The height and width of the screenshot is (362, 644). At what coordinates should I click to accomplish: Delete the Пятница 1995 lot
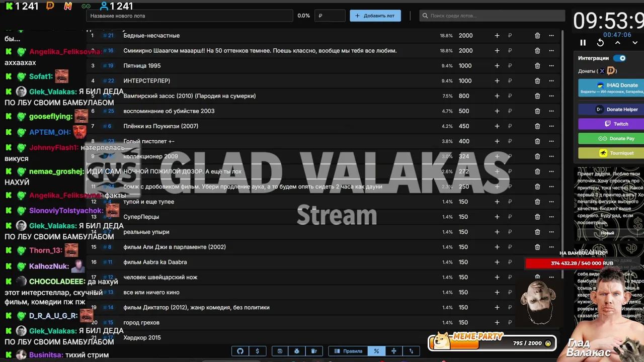(x=537, y=66)
